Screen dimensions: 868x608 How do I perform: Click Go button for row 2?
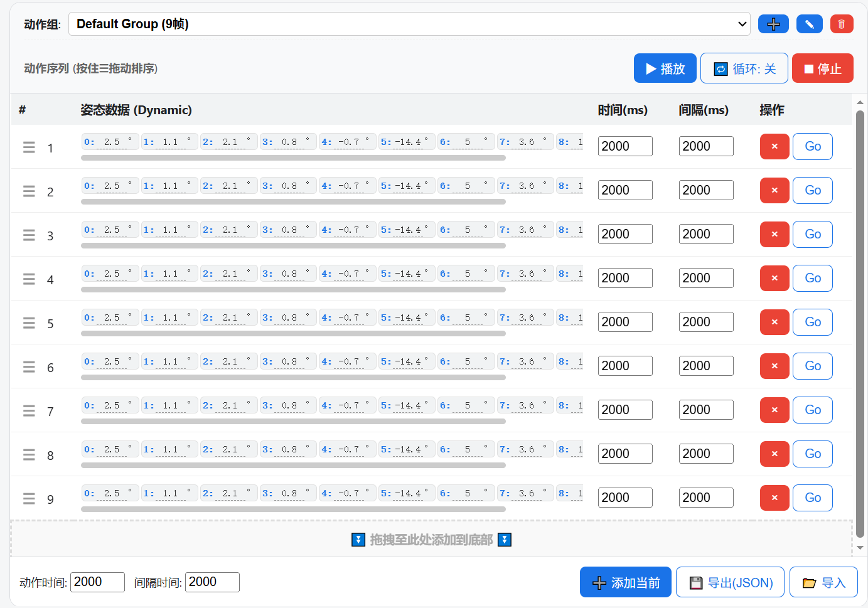(812, 190)
